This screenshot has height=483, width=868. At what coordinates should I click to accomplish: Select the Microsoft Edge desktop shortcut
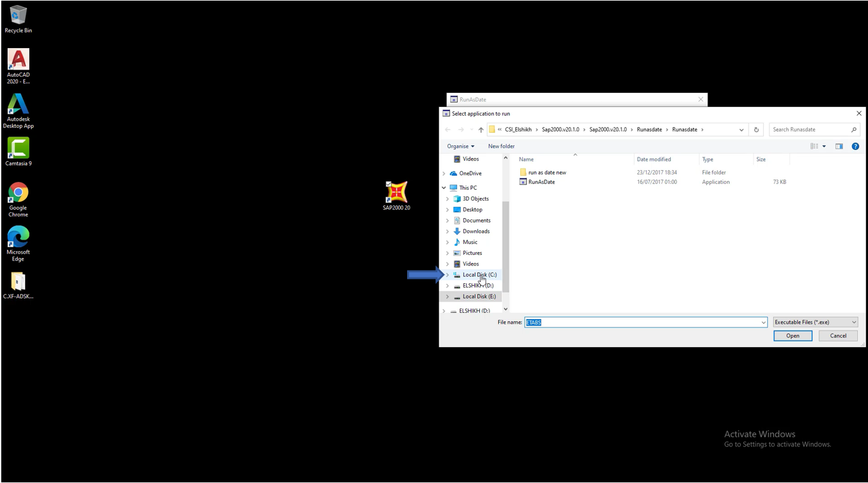pyautogui.click(x=18, y=244)
